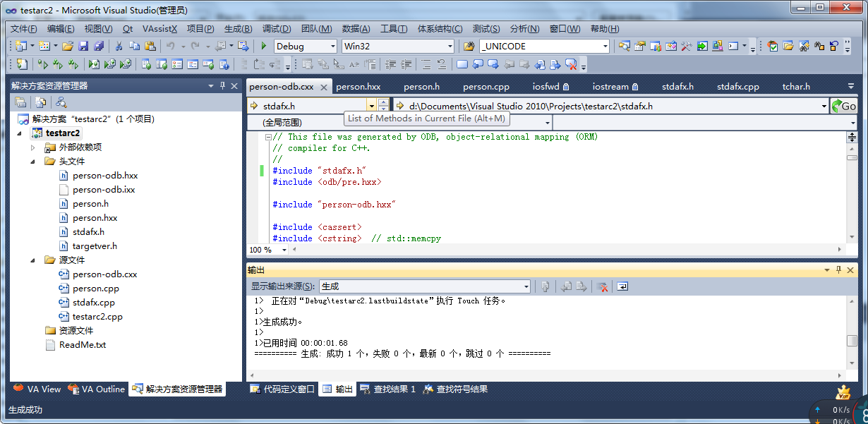Click the Find in Files binoculars icon

[x=469, y=46]
